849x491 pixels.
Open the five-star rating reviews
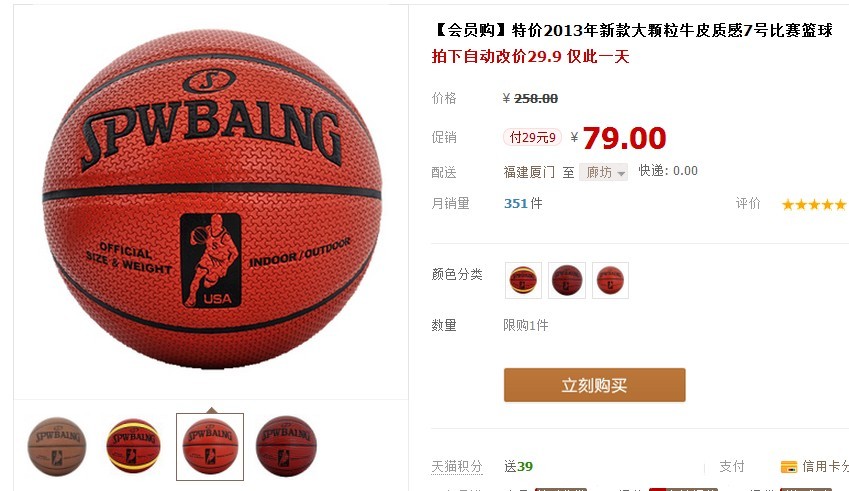coord(814,204)
